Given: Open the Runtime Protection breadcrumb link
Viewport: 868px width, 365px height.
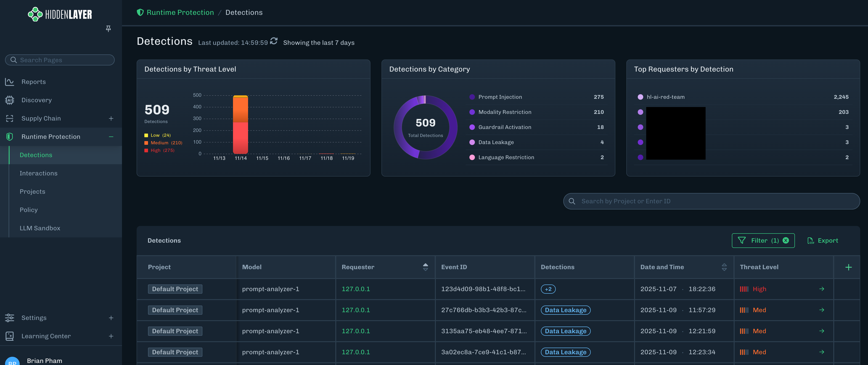Looking at the screenshot, I should tap(180, 12).
